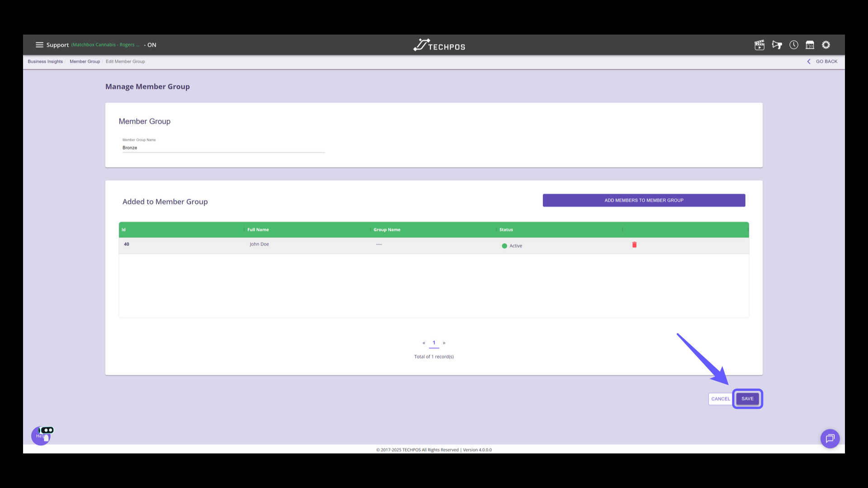Viewport: 868px width, 488px height.
Task: Open the hamburger navigation menu
Action: point(39,45)
